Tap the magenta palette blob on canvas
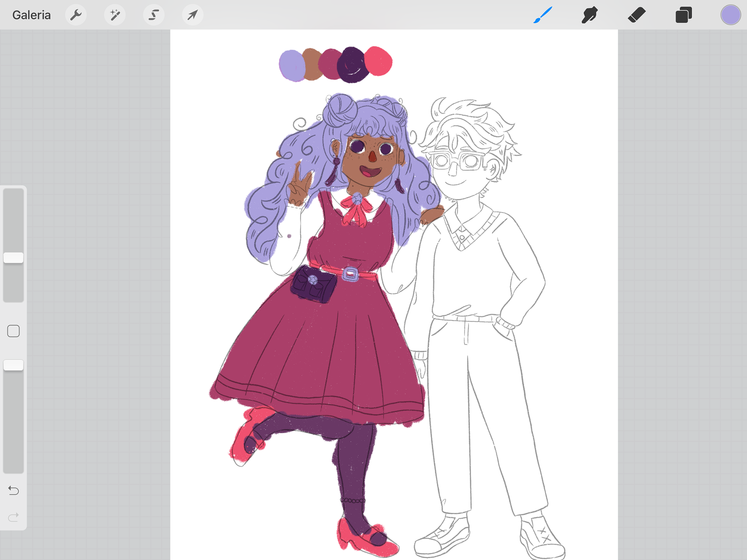Screen dimensions: 747x560 pyautogui.click(x=330, y=64)
